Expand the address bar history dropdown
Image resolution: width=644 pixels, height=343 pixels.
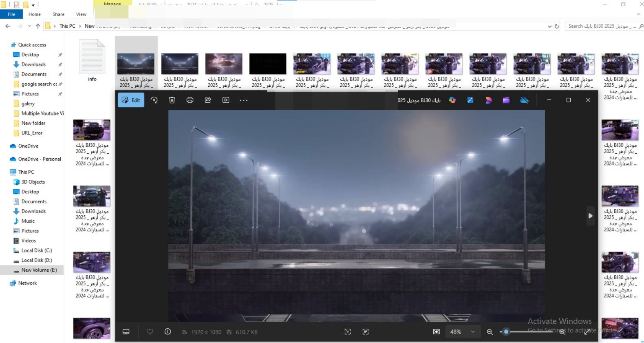click(x=549, y=26)
